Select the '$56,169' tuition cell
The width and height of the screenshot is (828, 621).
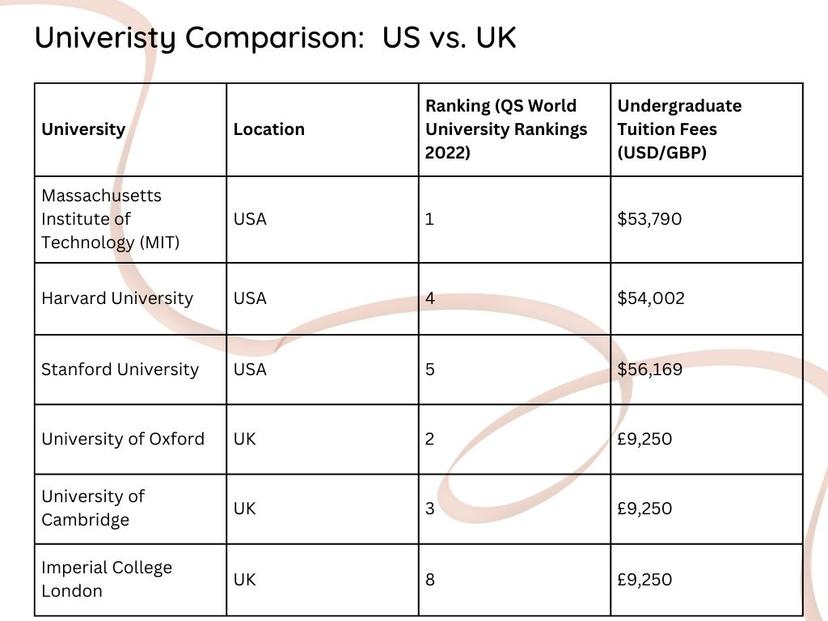coord(707,369)
